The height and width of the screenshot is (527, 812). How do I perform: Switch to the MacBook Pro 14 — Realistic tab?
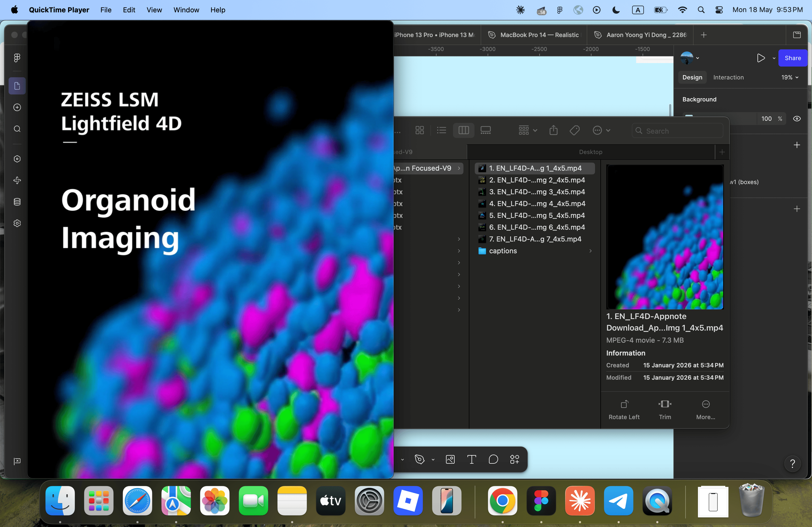click(x=534, y=35)
